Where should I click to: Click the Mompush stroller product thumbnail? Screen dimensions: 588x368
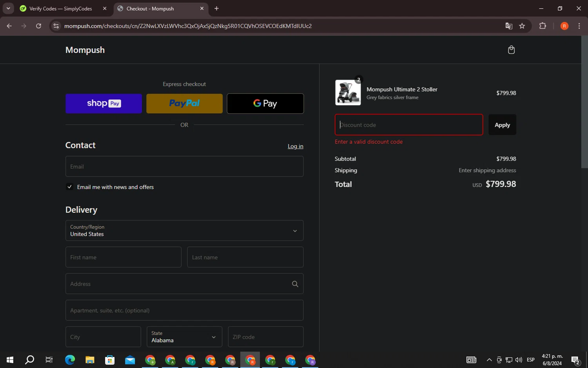pos(348,93)
